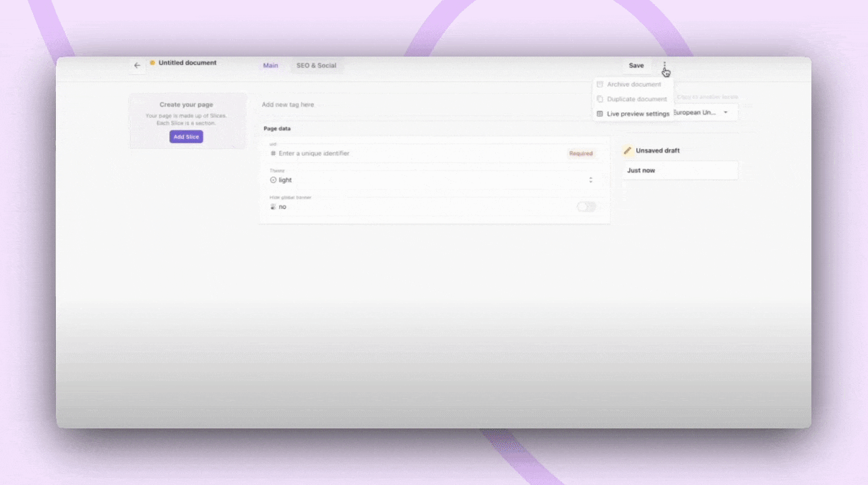Click the status circle icon in the Theme field
This screenshot has height=485, width=868.
274,180
